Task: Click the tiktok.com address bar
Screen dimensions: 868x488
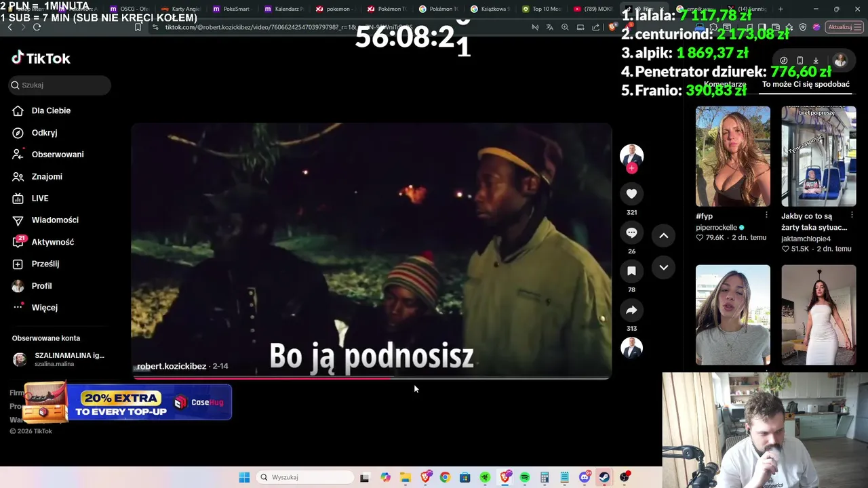Action: pos(339,27)
